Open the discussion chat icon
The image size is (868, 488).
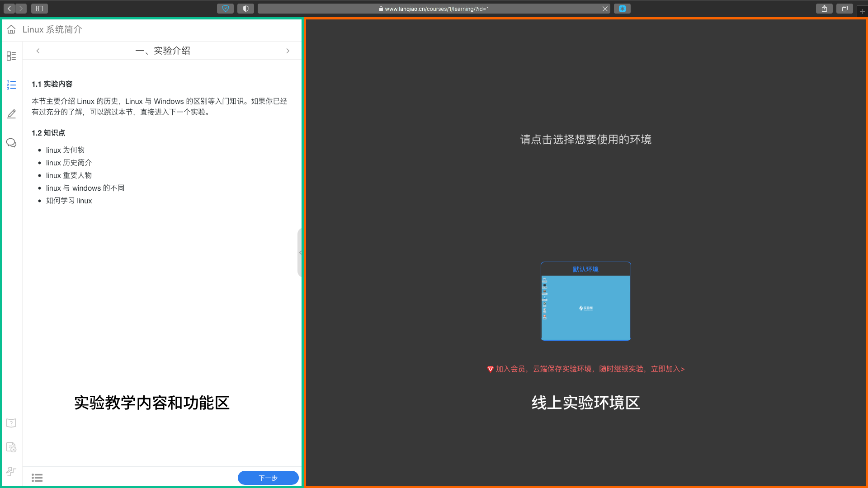coord(11,143)
